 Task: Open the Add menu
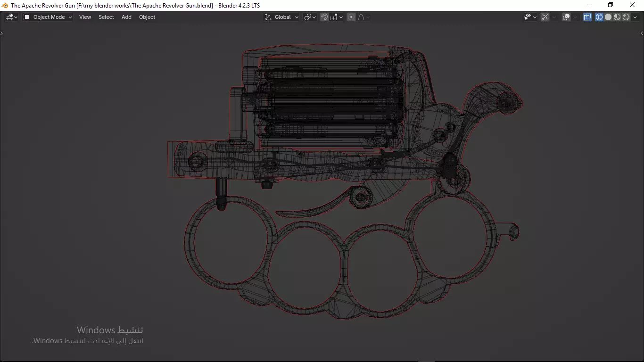click(126, 17)
